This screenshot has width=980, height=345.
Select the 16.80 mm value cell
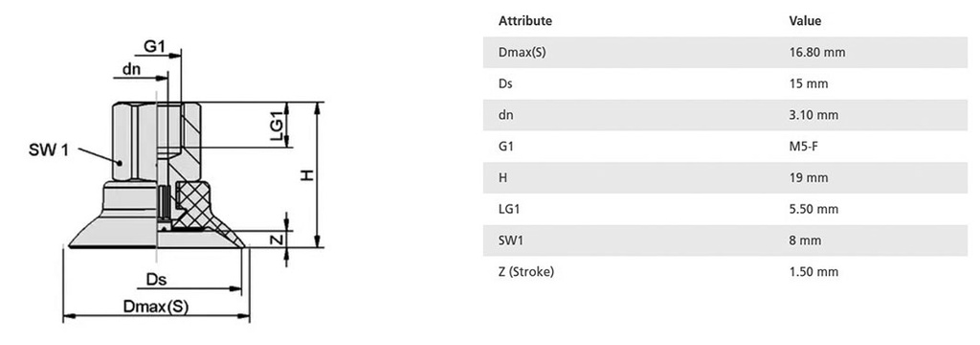pos(817,53)
